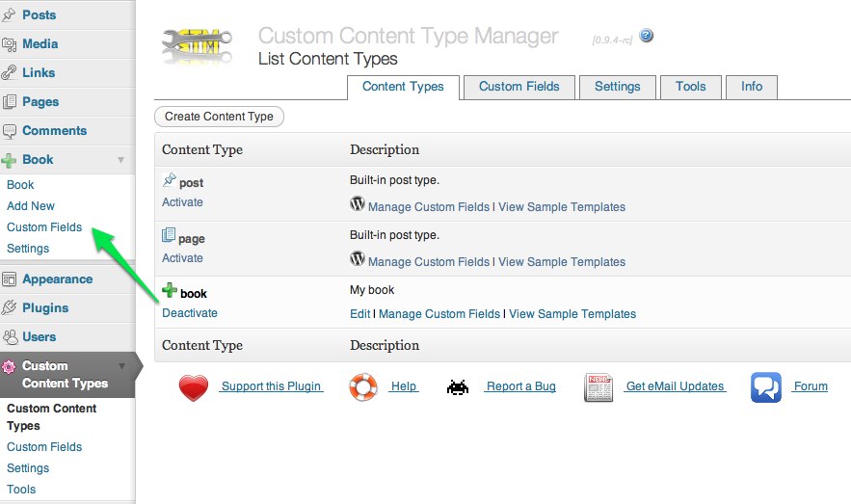Click the Comments bubble icon in sidebar
Screen dimensions: 851x504
pos(9,131)
